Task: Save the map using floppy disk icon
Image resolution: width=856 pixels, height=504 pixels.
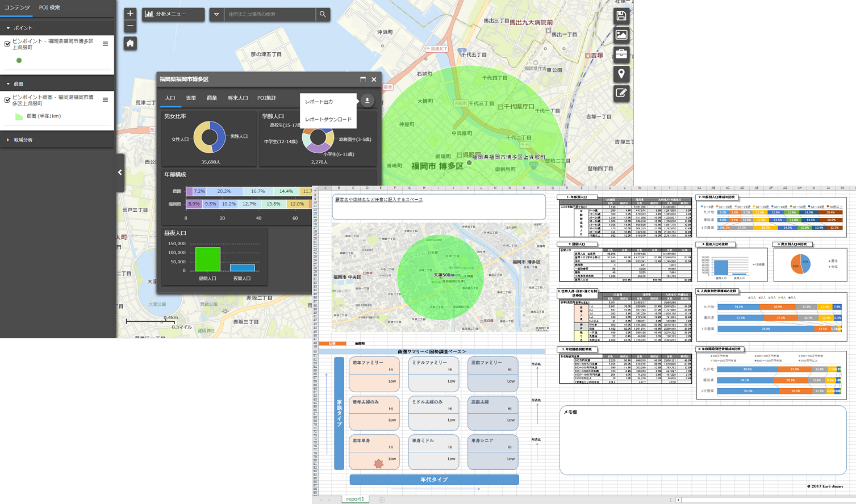Action: [621, 16]
